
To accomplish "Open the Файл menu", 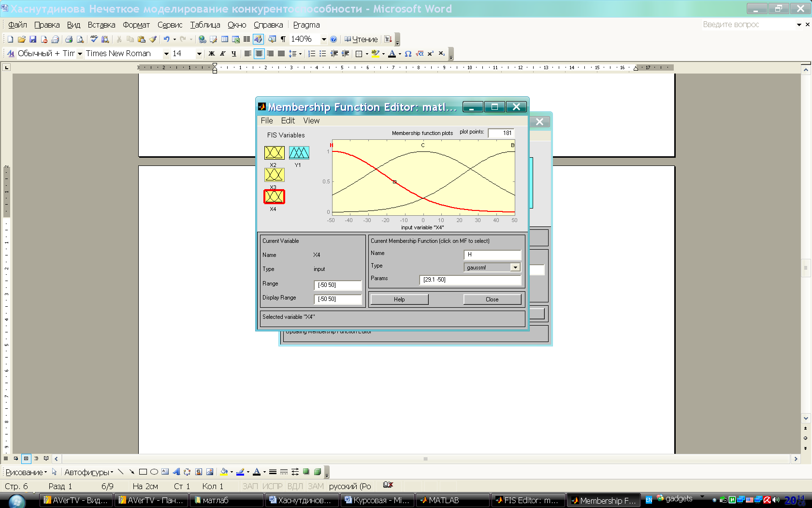I will pyautogui.click(x=17, y=25).
